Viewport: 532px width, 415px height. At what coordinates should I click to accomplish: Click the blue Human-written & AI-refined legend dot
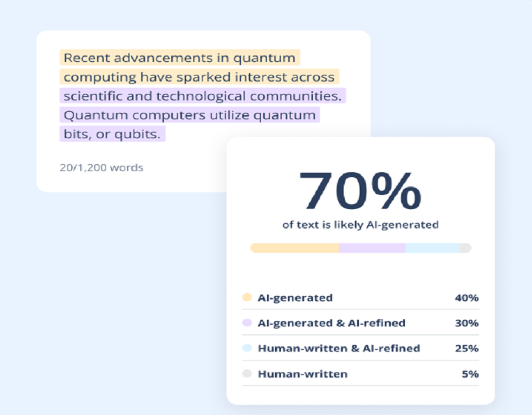pos(247,348)
